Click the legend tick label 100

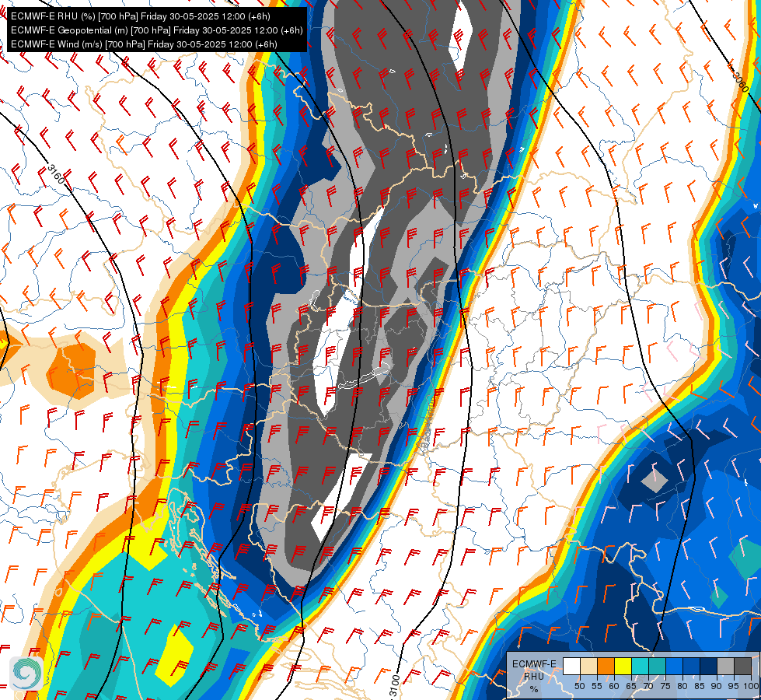click(752, 686)
